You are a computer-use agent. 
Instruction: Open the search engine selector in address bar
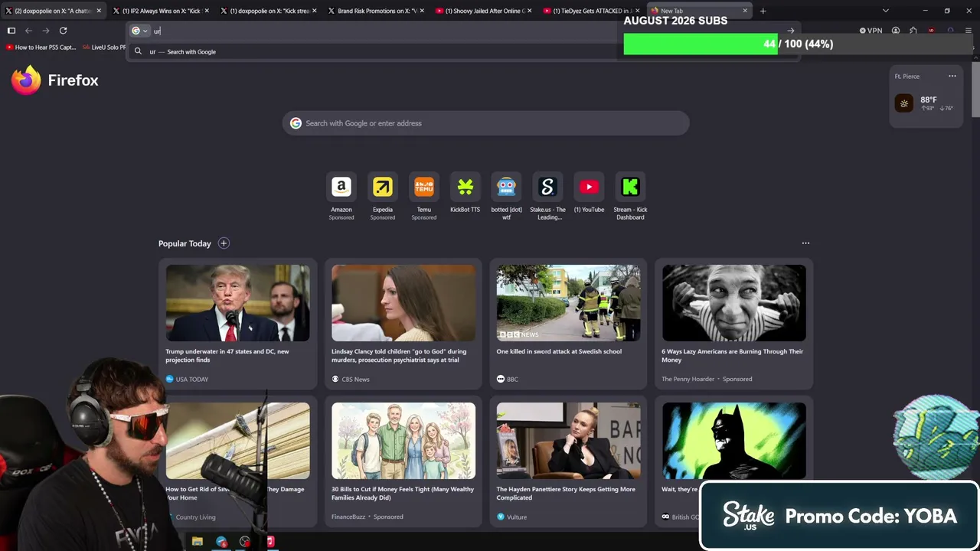pyautogui.click(x=139, y=31)
